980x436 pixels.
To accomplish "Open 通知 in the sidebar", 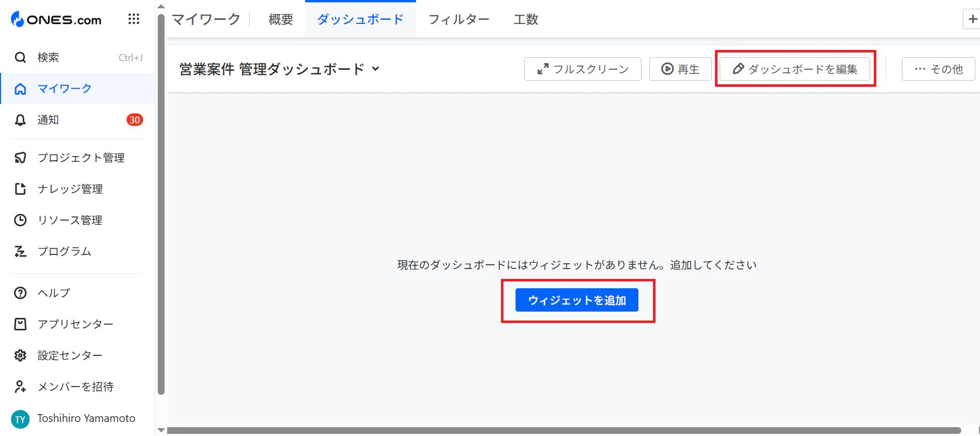I will [x=78, y=120].
